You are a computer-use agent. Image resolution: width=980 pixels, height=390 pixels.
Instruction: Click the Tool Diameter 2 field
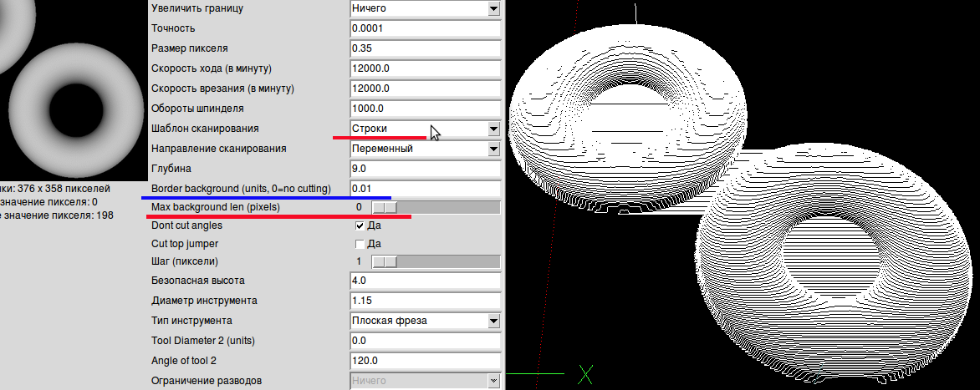click(x=426, y=341)
